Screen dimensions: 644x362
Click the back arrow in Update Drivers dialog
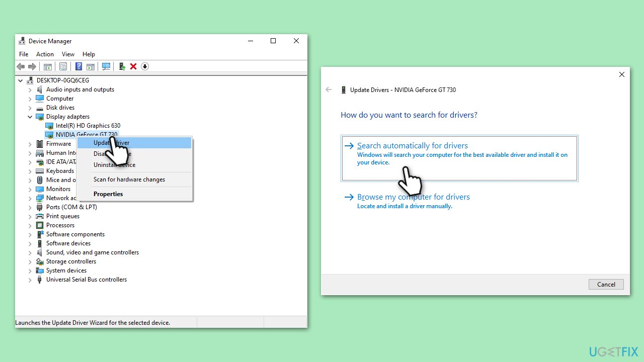329,89
